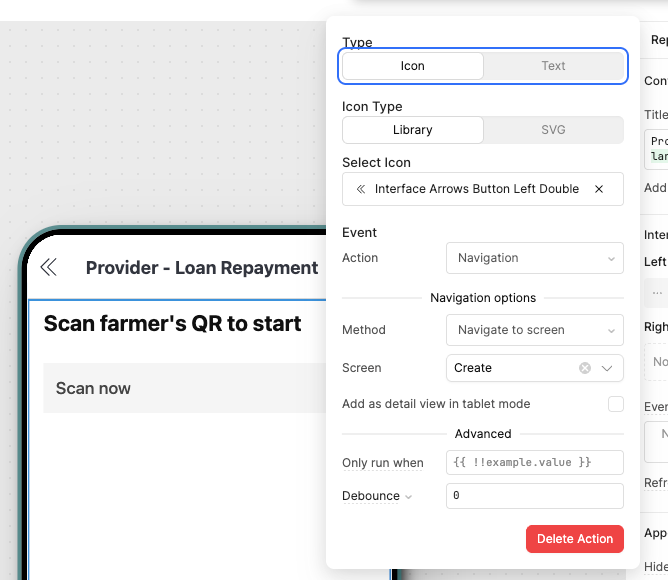Choose Library as the Icon Type
The image size is (668, 580).
coord(413,130)
